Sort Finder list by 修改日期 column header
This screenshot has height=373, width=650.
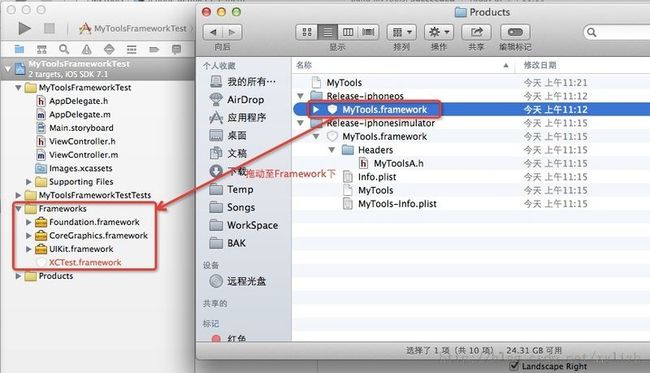tap(540, 65)
